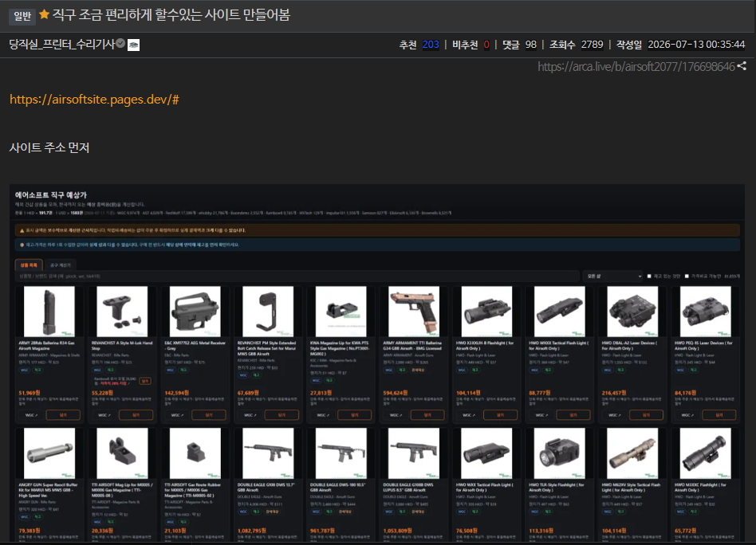
Task: Select the '상품 목록' product list tab
Action: click(x=29, y=265)
